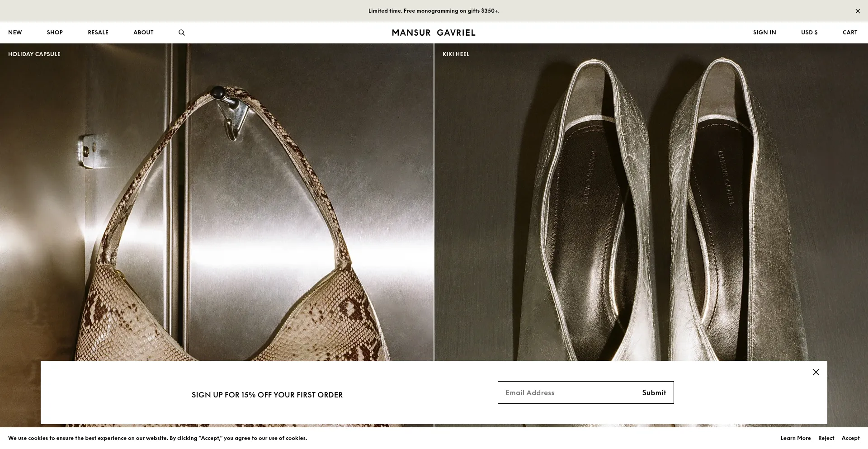Image resolution: width=868 pixels, height=449 pixels.
Task: Close the 15% off signup popup
Action: [816, 372]
